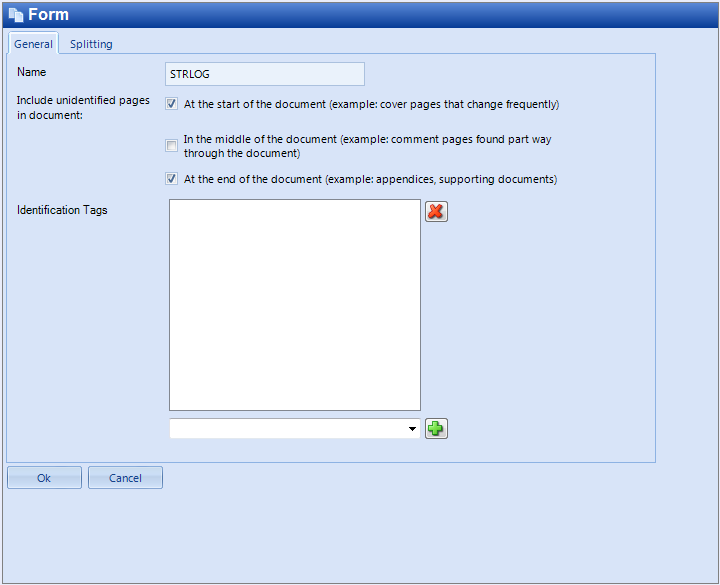This screenshot has width=720, height=585.
Task: Click the Form document icon in title bar
Action: pyautogui.click(x=16, y=15)
